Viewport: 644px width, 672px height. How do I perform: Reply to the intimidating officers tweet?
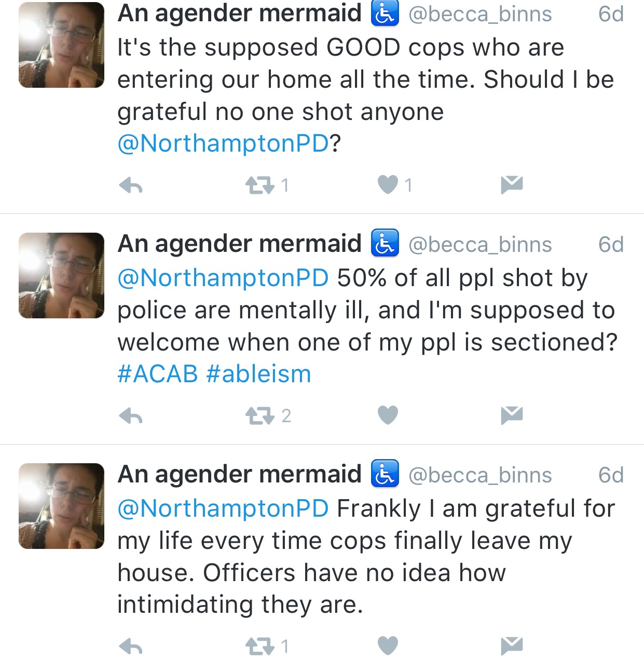tap(131, 647)
